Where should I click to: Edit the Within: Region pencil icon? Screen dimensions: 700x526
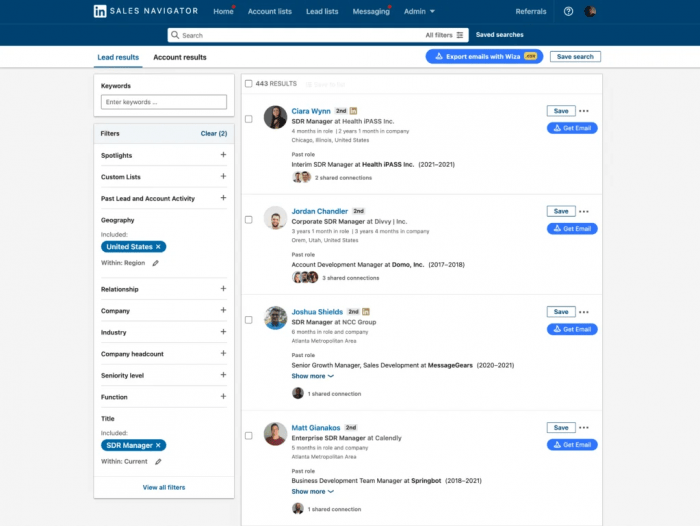point(155,263)
